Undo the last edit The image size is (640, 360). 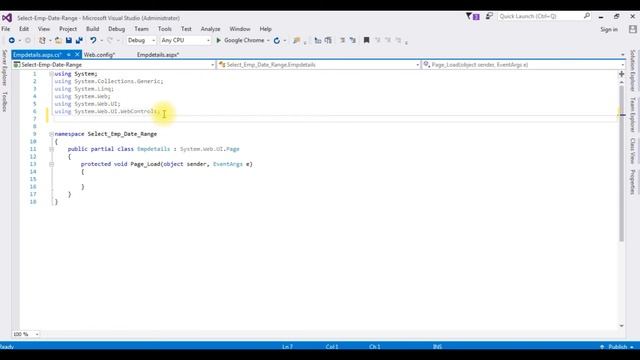[93, 40]
